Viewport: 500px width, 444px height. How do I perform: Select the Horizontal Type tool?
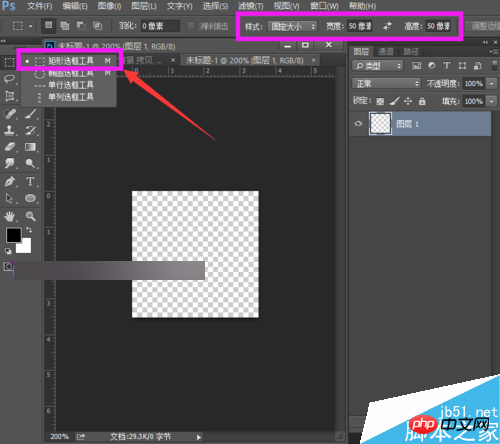click(x=30, y=182)
